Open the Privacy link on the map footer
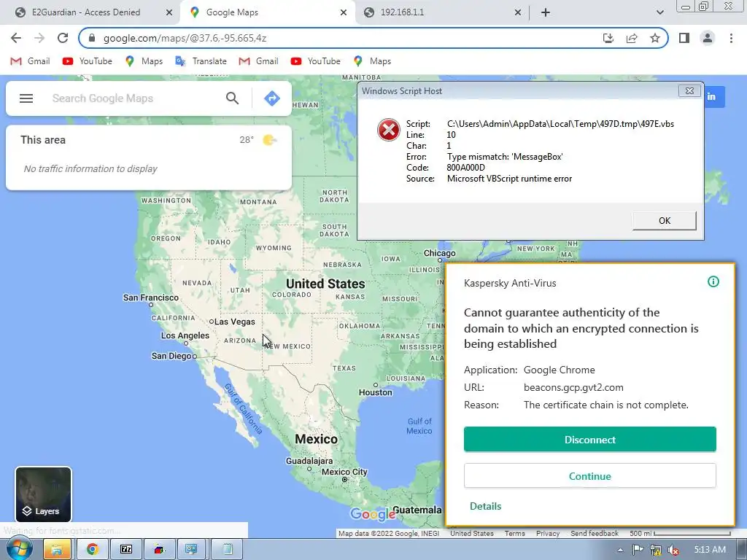 (x=548, y=533)
